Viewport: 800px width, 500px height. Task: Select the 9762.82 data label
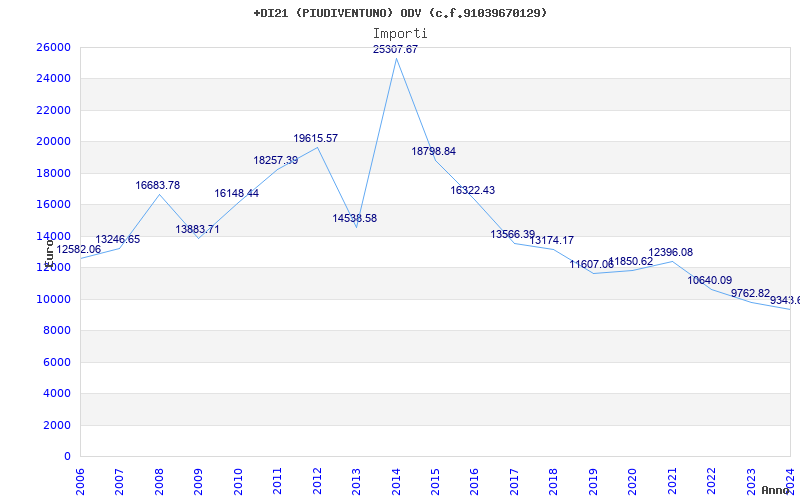(751, 293)
